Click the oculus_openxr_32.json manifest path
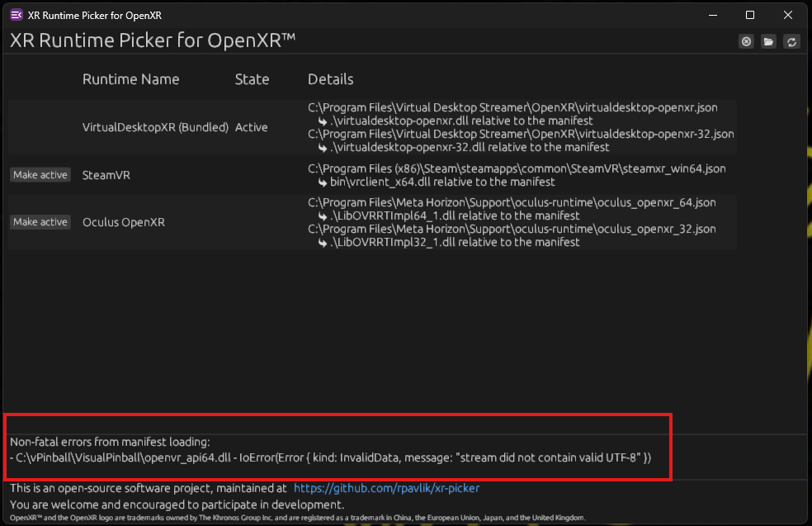The image size is (812, 526). 512,229
